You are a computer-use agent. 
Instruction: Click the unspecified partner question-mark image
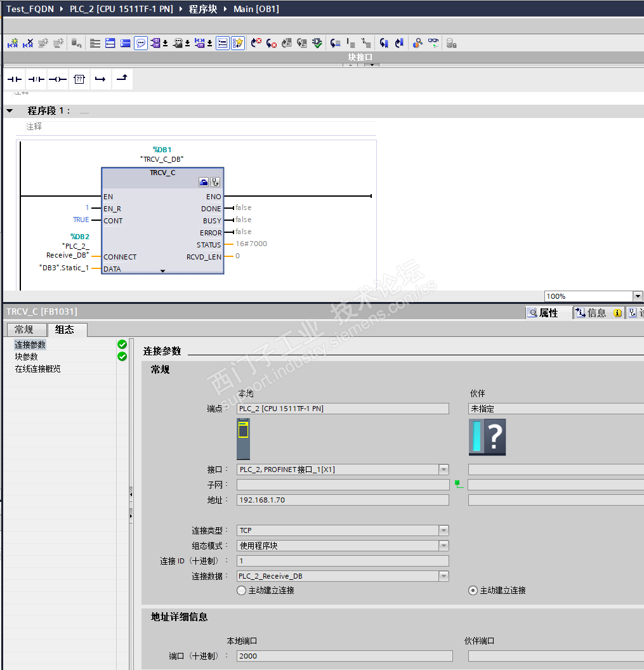(487, 437)
